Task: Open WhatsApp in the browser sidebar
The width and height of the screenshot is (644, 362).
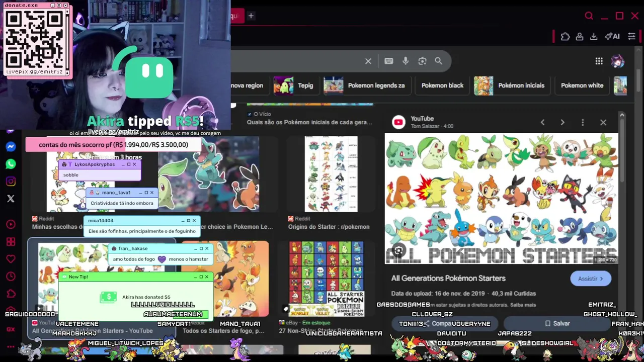Action: coord(11,164)
